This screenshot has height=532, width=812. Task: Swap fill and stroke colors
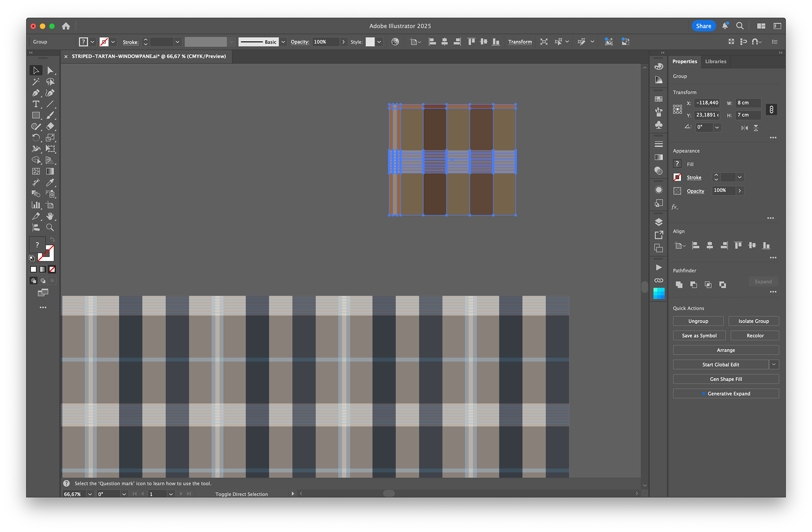coord(52,239)
